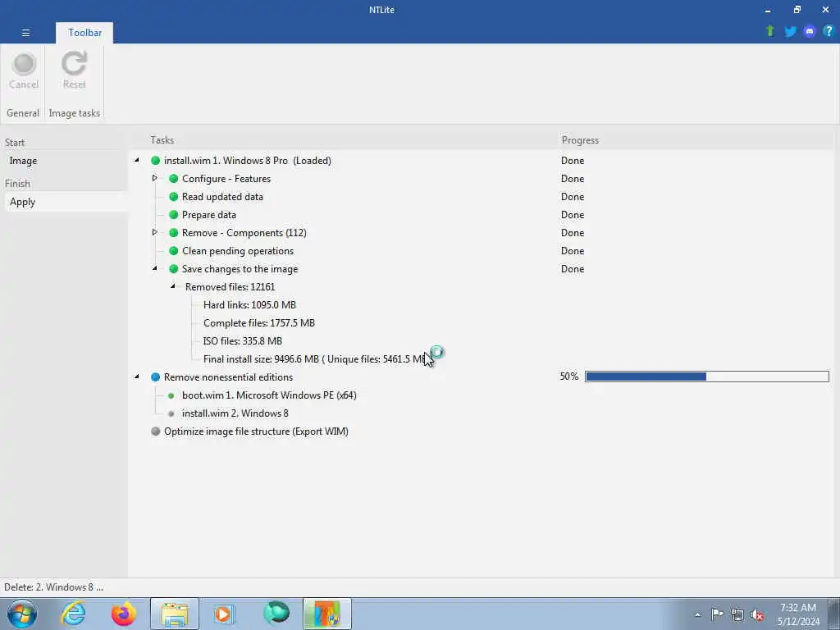Click gray dot beside Optimize image file structure
The image size is (840, 630).
pos(155,431)
